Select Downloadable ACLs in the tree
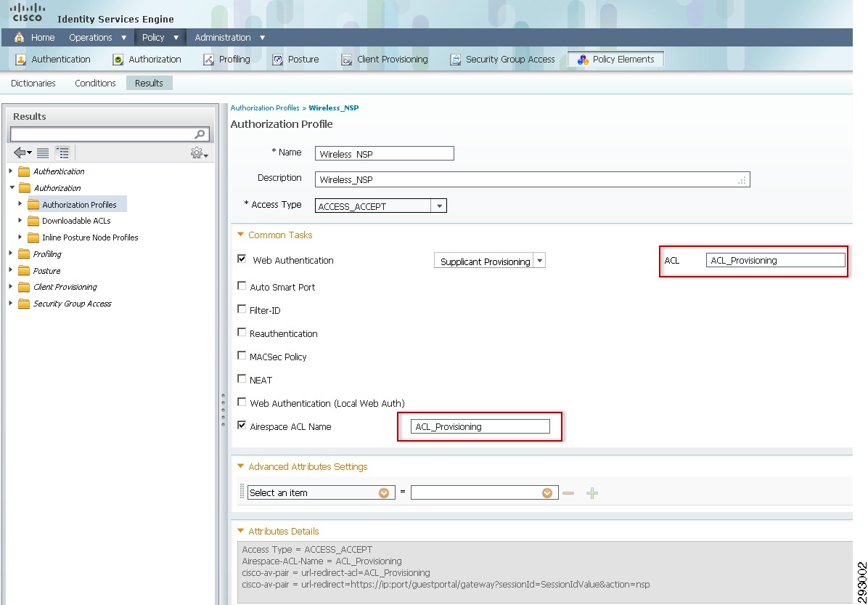 click(x=76, y=221)
